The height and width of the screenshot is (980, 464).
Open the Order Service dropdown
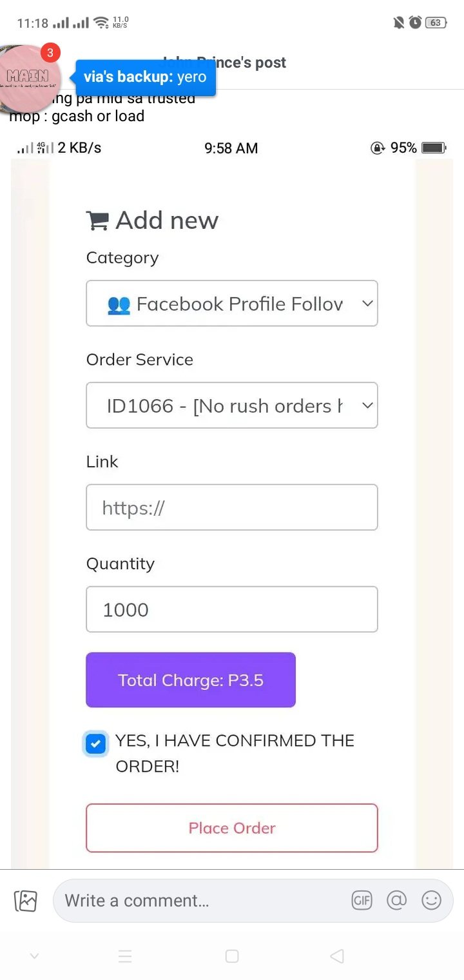click(x=232, y=406)
